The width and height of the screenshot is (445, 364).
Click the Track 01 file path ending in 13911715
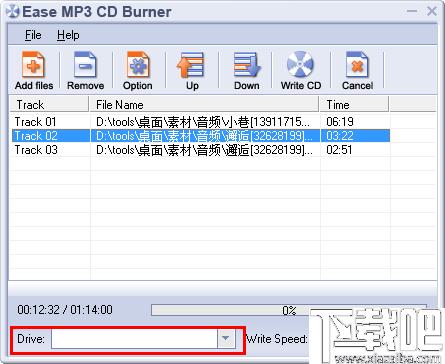[x=203, y=122]
